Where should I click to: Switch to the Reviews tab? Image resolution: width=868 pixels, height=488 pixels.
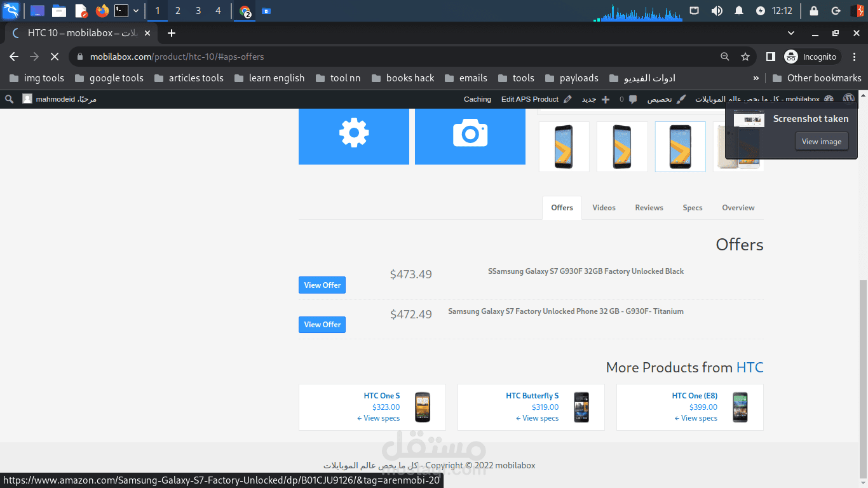649,208
